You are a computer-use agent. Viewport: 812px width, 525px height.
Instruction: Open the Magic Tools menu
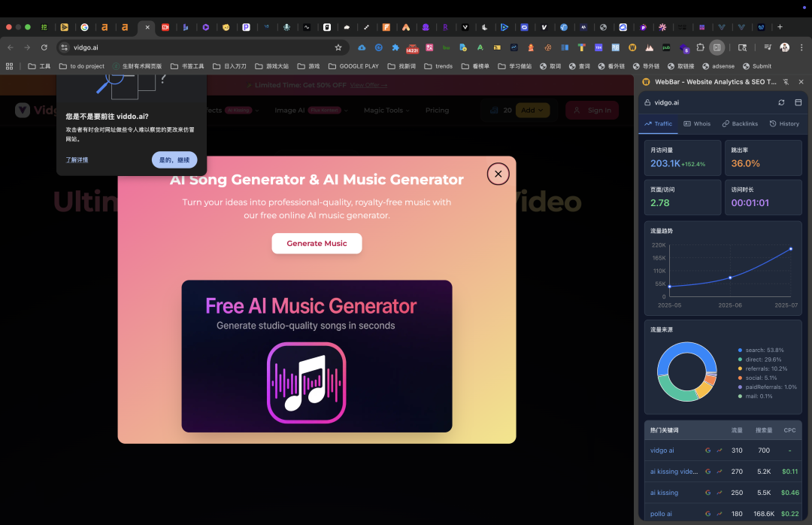(x=386, y=111)
